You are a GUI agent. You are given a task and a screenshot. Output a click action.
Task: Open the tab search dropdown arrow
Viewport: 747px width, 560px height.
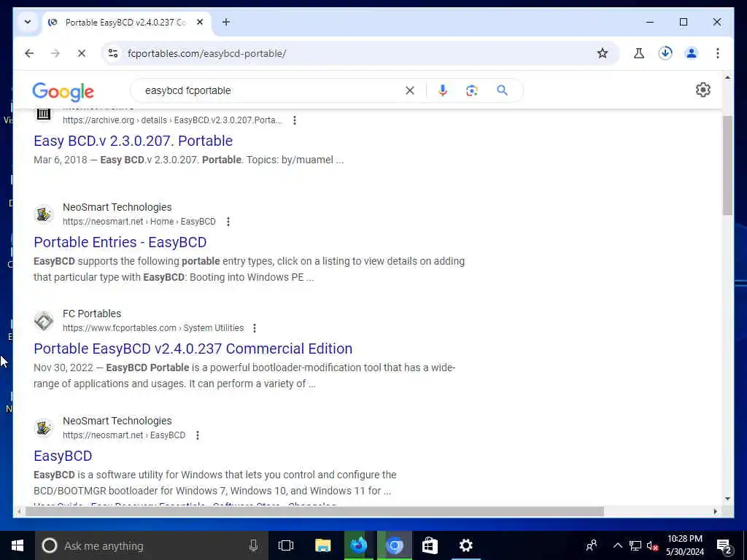pyautogui.click(x=28, y=22)
